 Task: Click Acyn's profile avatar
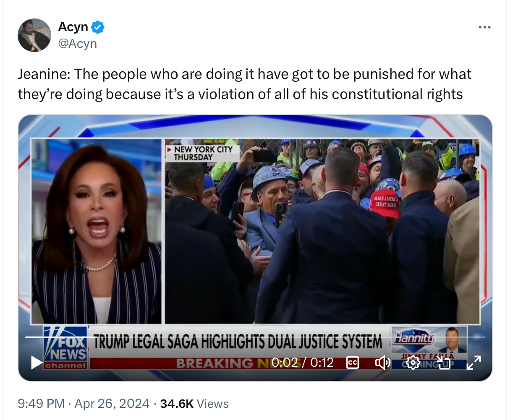[34, 35]
